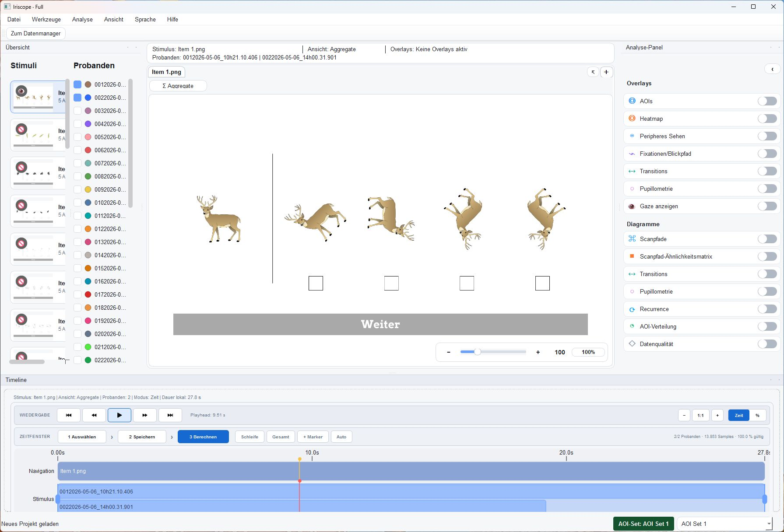This screenshot has width=784, height=532.
Task: Click the fast-forward playback button
Action: pyautogui.click(x=145, y=415)
